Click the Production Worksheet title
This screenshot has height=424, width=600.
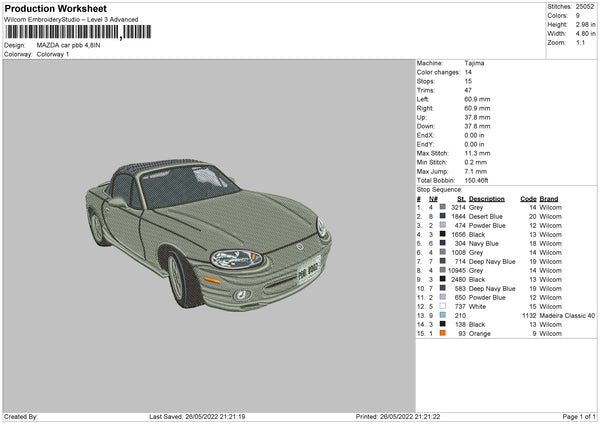55,8
